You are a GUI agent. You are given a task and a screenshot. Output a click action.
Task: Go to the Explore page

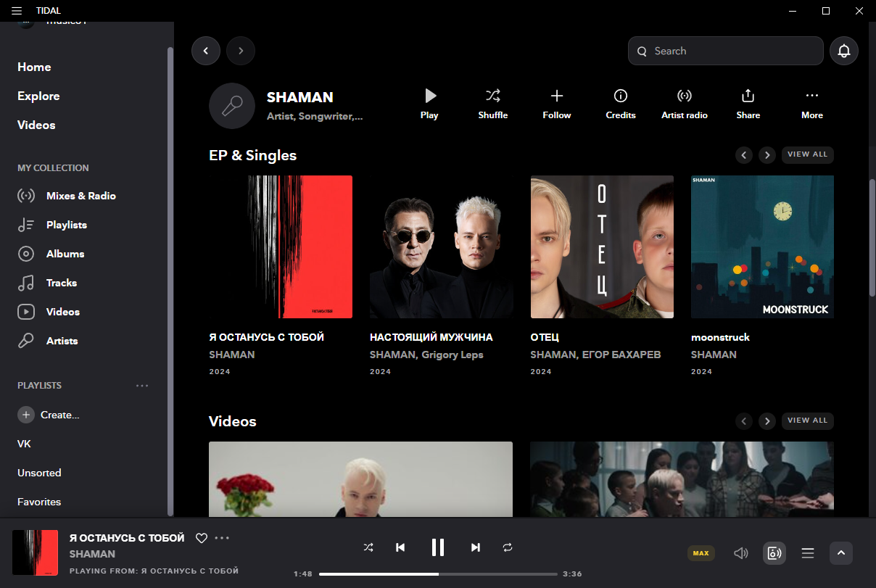38,96
